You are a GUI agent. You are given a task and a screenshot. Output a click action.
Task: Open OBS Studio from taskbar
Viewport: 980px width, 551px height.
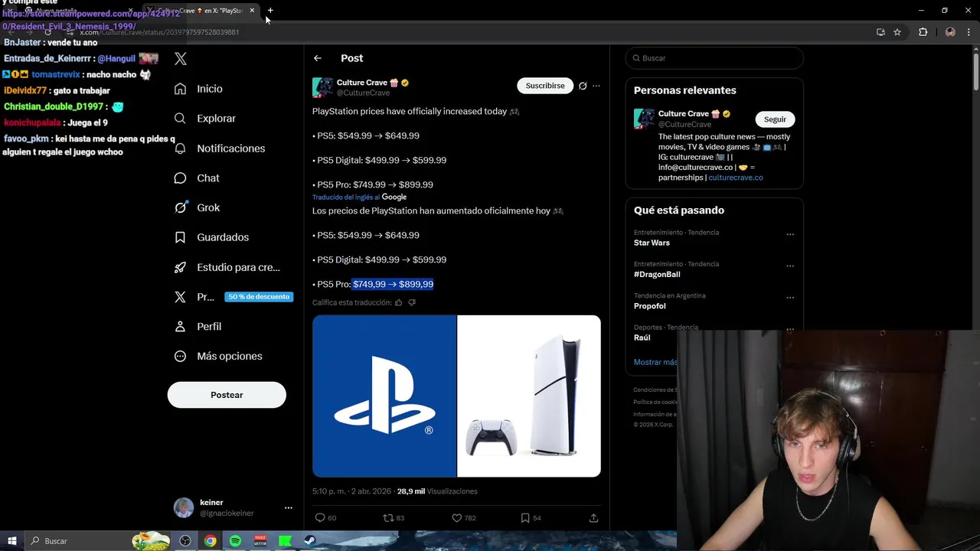tap(185, 541)
